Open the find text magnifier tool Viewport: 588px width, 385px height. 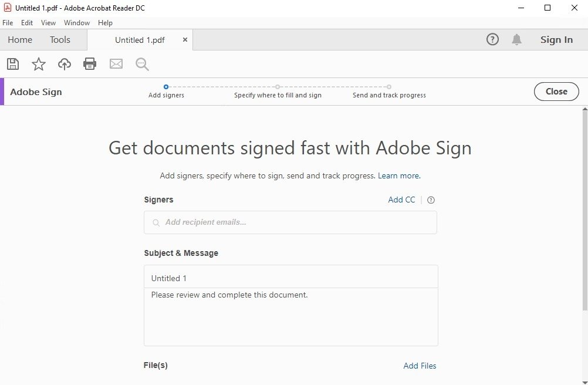142,64
